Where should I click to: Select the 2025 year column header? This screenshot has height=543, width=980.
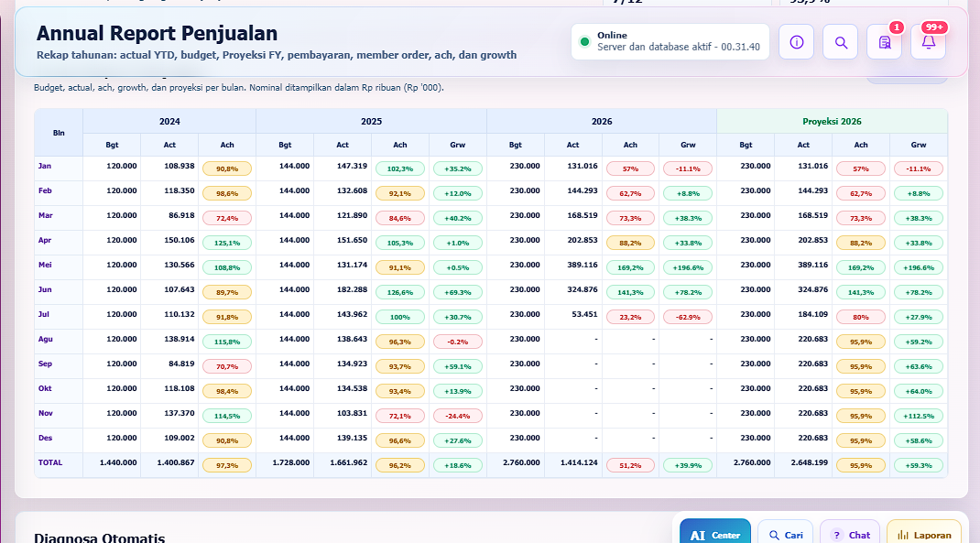371,121
